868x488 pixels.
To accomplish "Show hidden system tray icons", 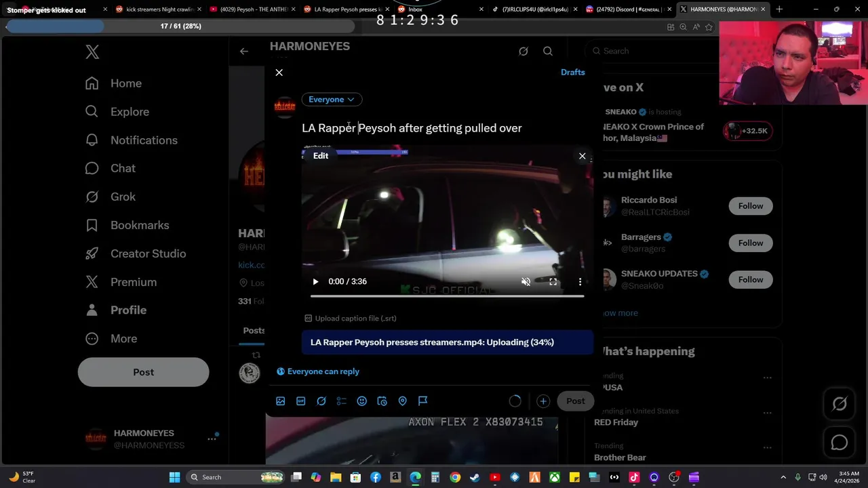I will tap(783, 477).
